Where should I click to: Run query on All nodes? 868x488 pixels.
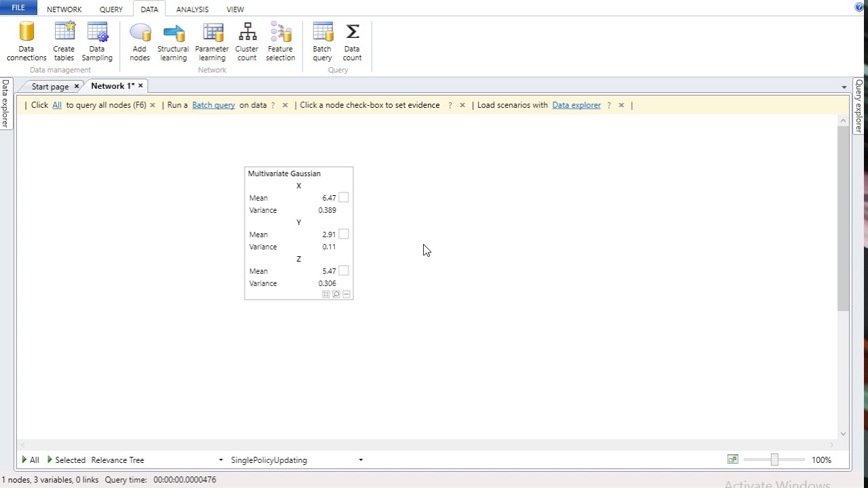click(x=31, y=460)
